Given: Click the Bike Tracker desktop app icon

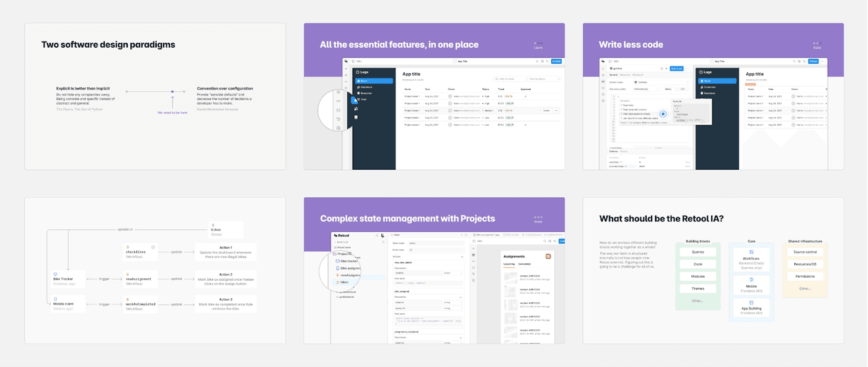Looking at the screenshot, I should point(55,274).
